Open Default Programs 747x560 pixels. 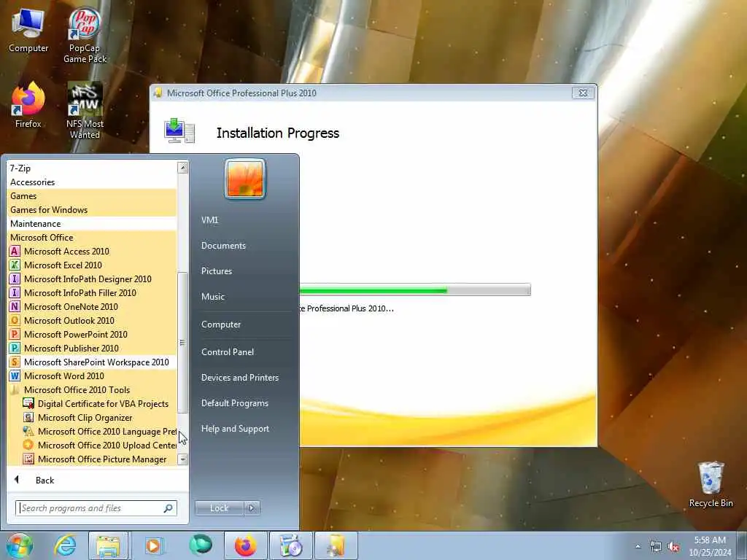pyautogui.click(x=234, y=402)
